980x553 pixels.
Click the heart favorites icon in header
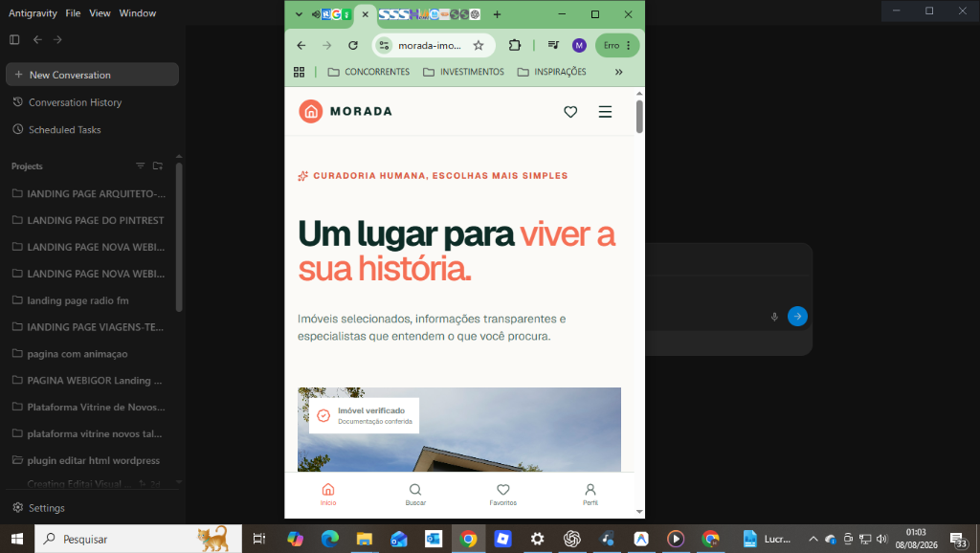pos(570,112)
